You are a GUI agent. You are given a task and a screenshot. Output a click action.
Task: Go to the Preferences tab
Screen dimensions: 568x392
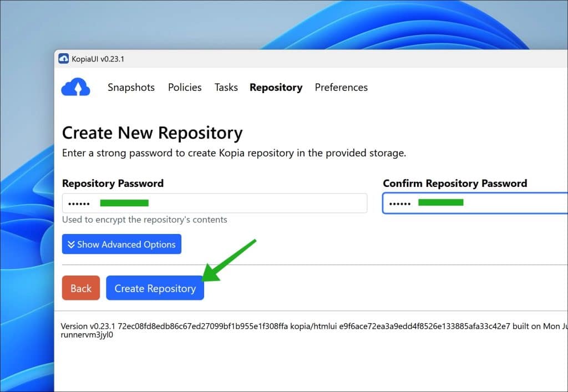tap(341, 87)
